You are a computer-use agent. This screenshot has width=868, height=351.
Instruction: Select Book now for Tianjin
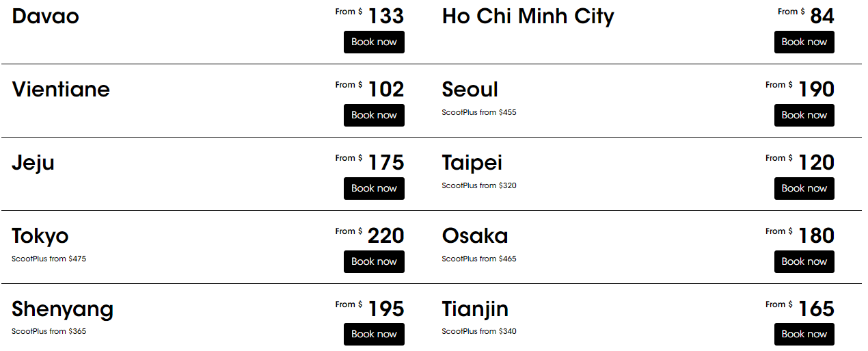coord(804,334)
